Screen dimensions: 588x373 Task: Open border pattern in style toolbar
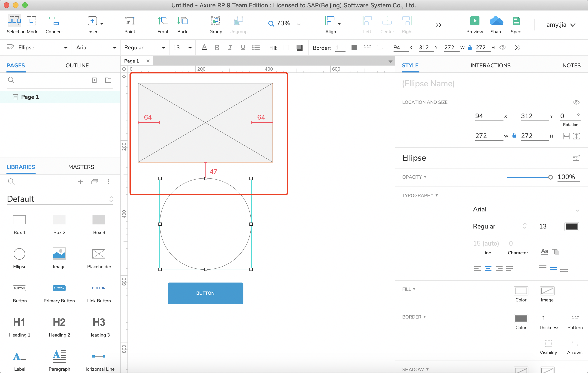[367, 48]
